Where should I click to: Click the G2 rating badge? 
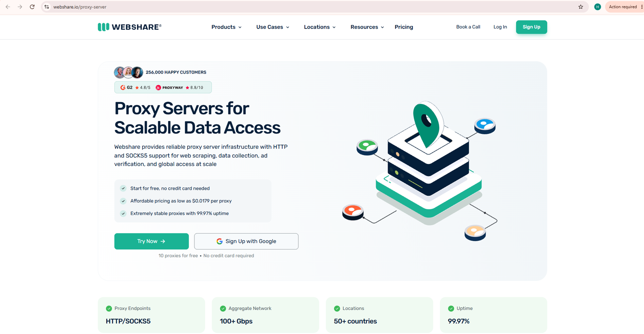coord(135,88)
